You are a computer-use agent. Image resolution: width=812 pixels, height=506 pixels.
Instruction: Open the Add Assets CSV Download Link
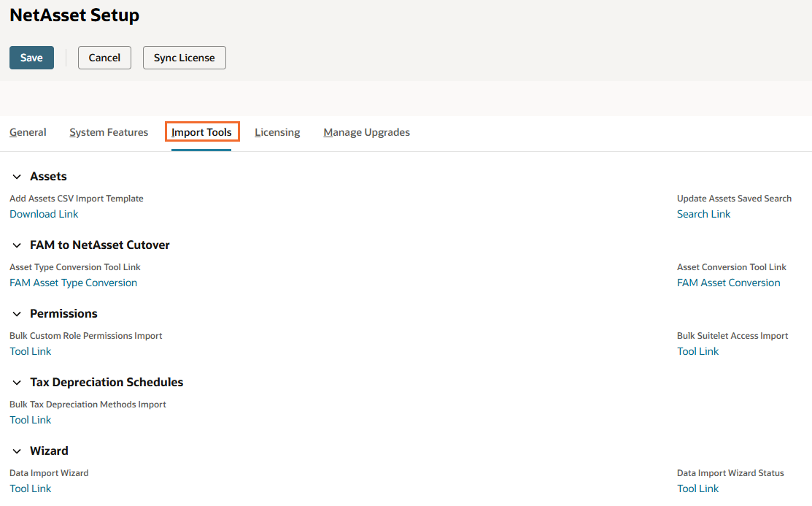44,214
